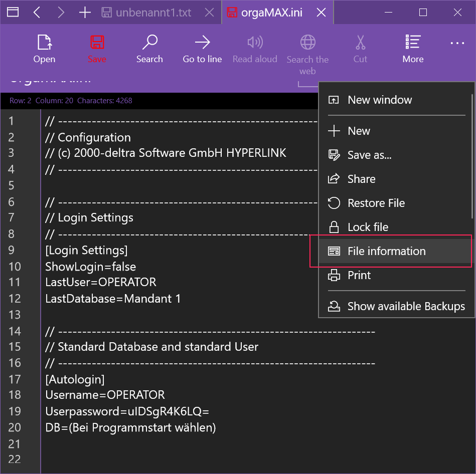This screenshot has height=474, width=476.
Task: Click the // Configuration comment line
Action: (88, 137)
